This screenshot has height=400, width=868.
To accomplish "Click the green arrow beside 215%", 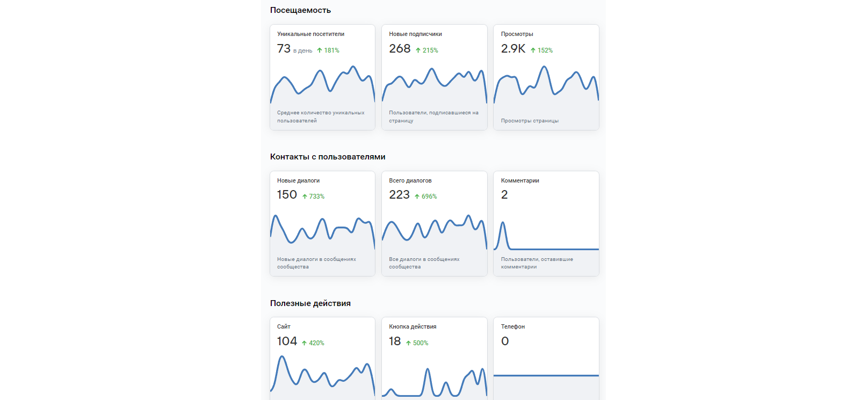I will click(418, 50).
